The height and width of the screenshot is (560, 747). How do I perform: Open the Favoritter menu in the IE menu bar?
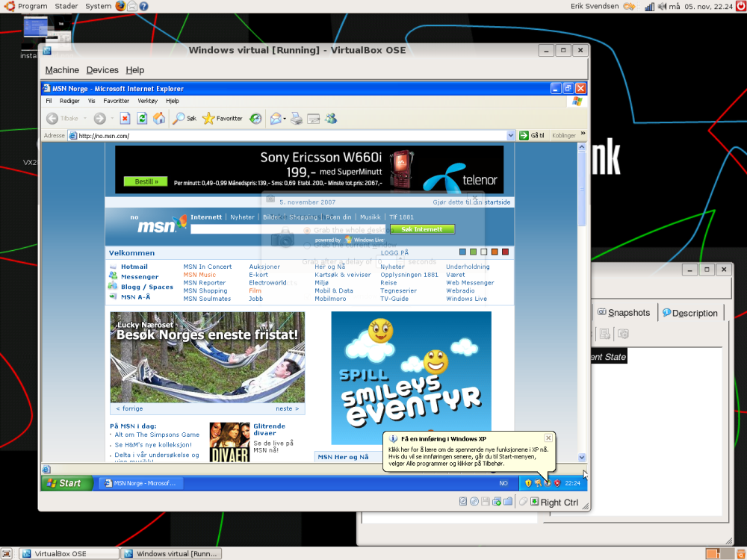117,101
